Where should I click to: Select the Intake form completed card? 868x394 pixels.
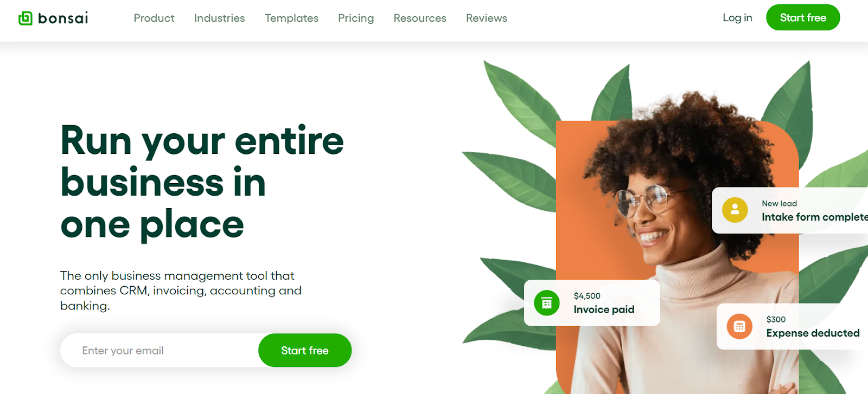click(x=790, y=210)
